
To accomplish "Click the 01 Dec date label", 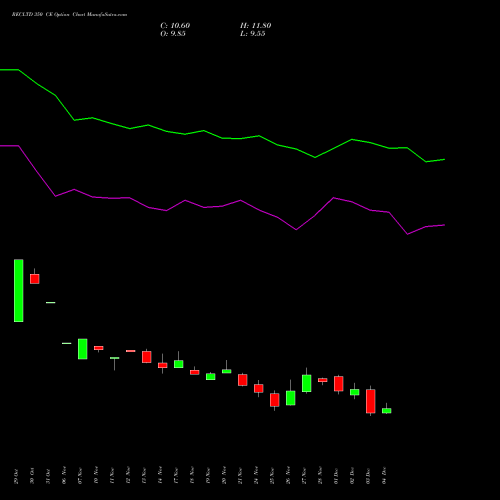I will 336,476.
